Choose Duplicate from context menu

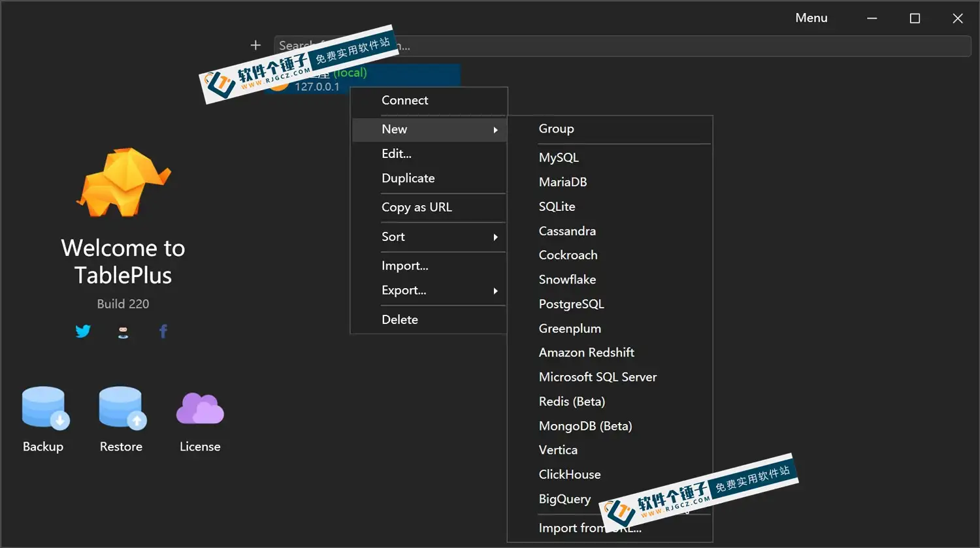click(x=429, y=178)
